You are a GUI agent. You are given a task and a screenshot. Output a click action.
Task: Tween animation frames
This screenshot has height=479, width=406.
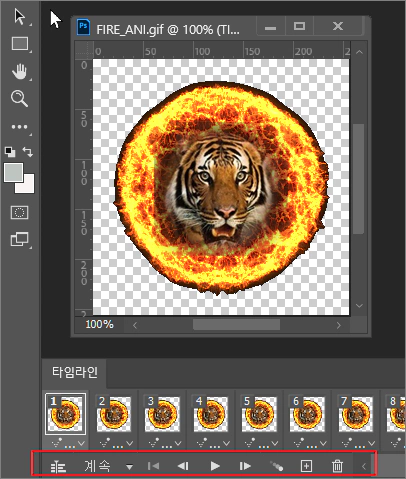pos(276,466)
